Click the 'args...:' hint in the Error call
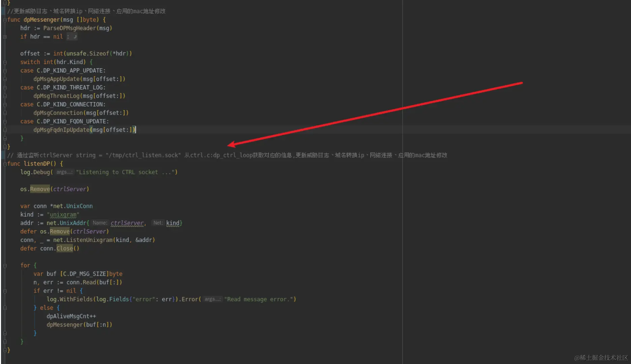 212,299
